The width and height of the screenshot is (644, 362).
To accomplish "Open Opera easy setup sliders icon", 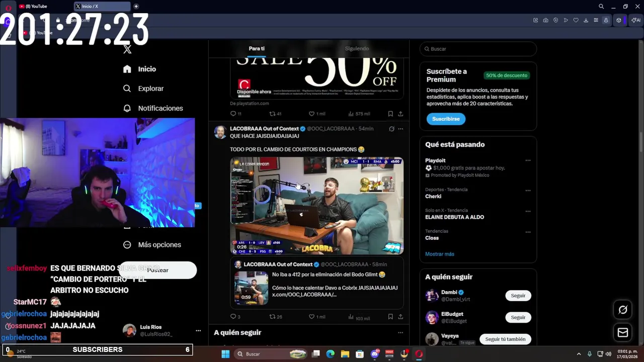I will (x=596, y=20).
